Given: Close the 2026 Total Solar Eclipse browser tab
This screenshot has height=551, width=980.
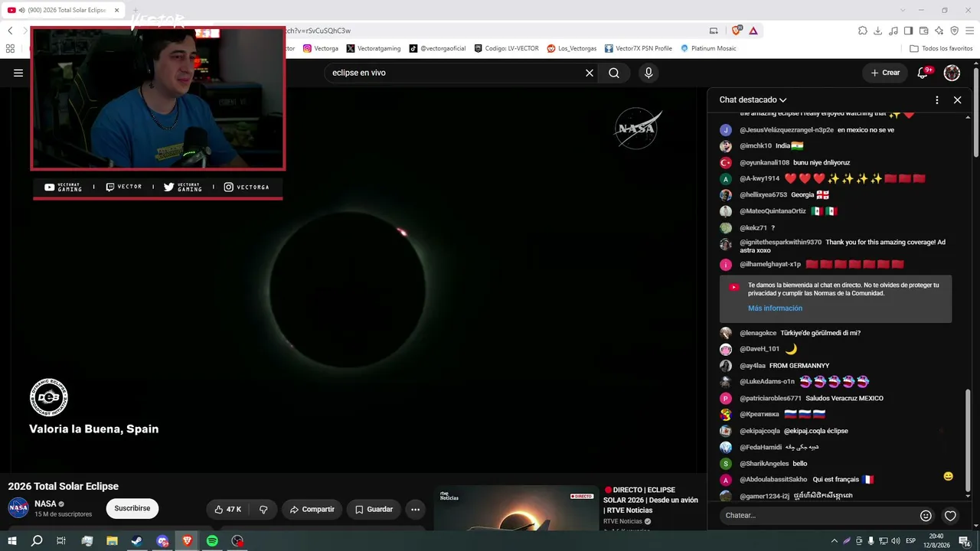Looking at the screenshot, I should click(x=117, y=10).
